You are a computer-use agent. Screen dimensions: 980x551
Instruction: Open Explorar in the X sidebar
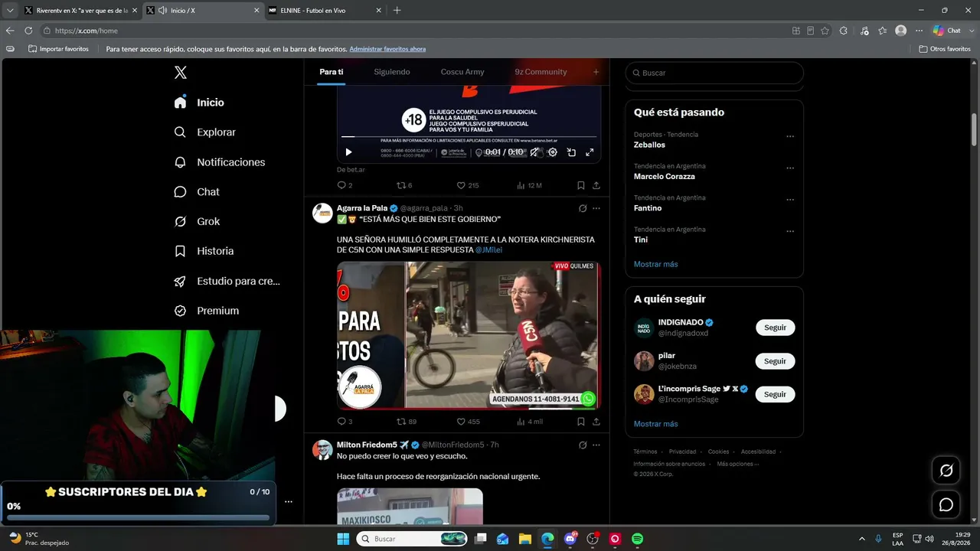pyautogui.click(x=205, y=132)
